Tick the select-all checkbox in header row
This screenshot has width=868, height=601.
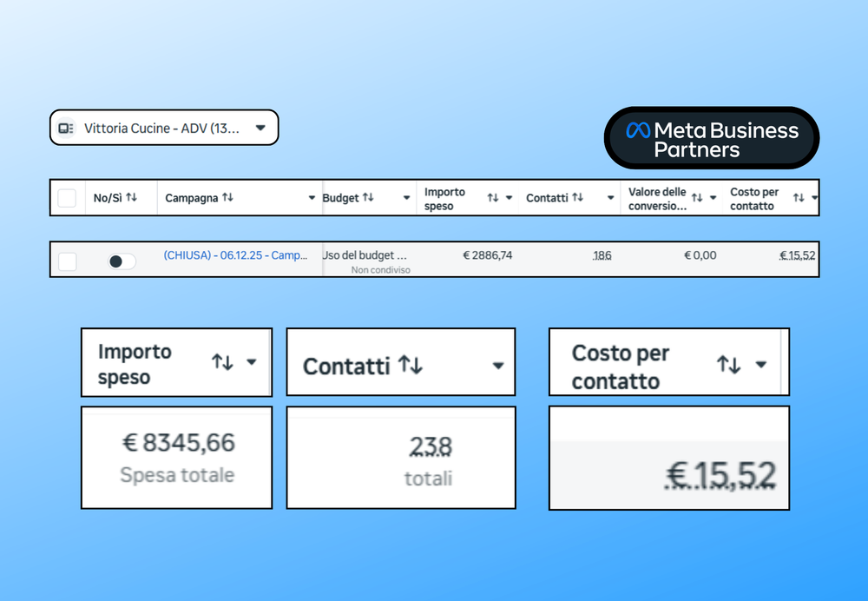click(67, 198)
